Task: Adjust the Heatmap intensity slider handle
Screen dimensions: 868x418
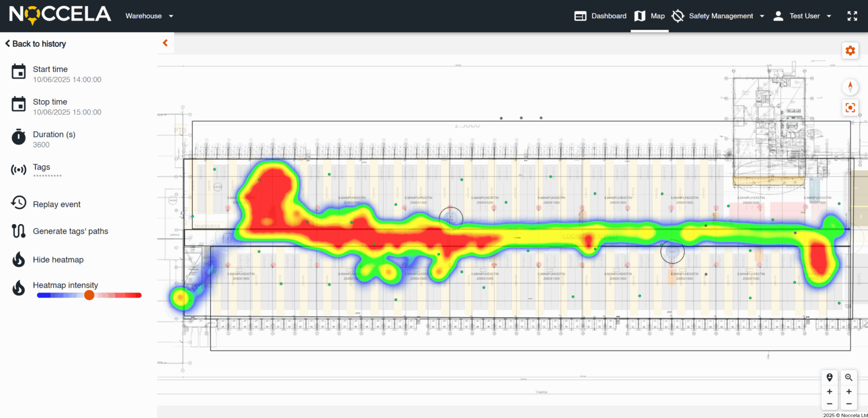Action: click(89, 295)
